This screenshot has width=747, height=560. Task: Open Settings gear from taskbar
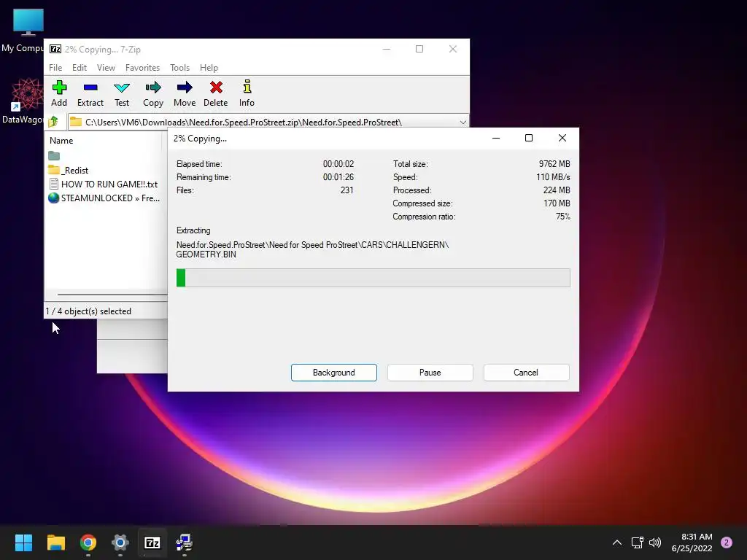120,542
